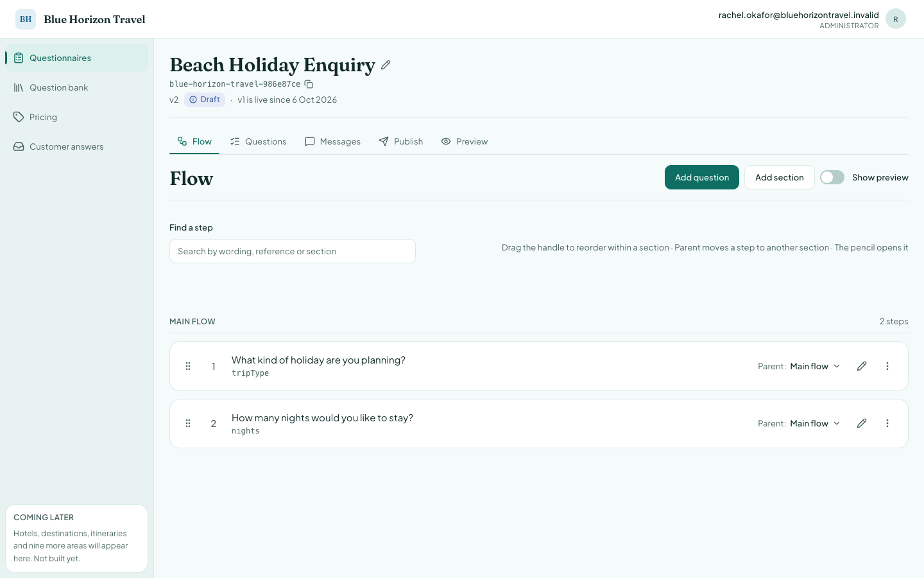Screen dimensions: 924x578
Task: Click the Add question button
Action: click(702, 177)
